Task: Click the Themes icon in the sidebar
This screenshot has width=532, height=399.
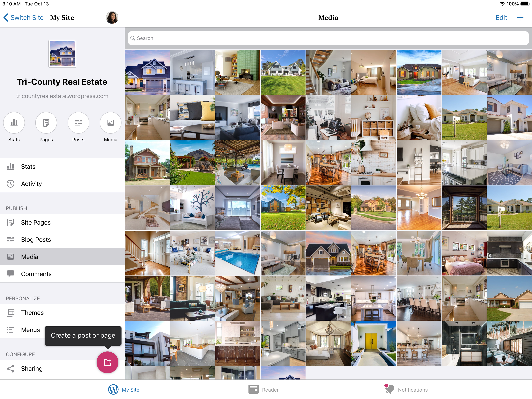Action: [10, 313]
